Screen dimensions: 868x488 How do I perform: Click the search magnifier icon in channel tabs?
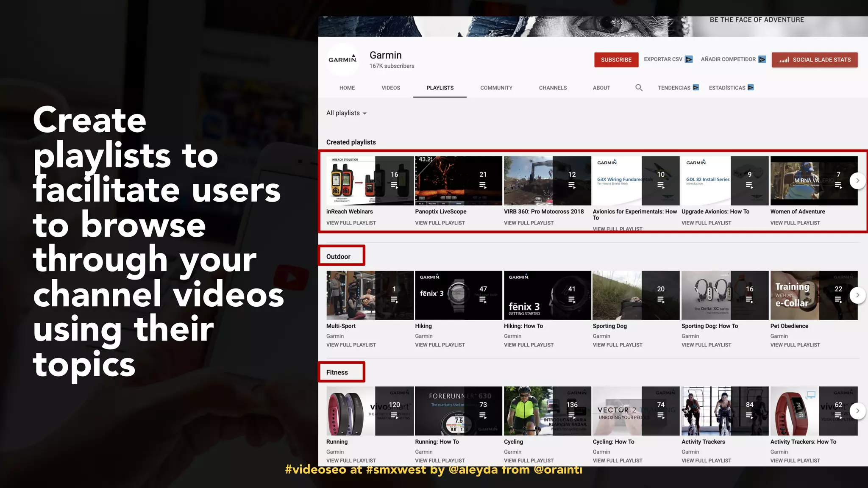pyautogui.click(x=639, y=88)
